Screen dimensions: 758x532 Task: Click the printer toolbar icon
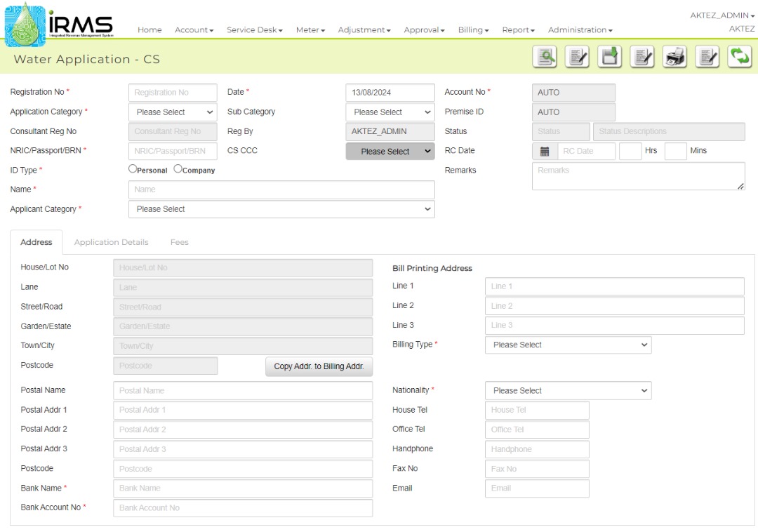click(675, 57)
